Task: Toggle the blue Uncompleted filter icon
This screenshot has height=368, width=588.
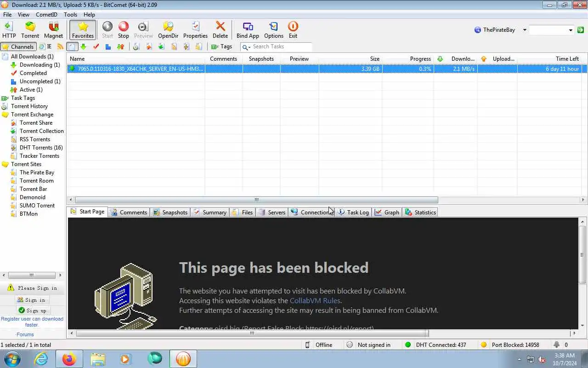Action: (108, 46)
